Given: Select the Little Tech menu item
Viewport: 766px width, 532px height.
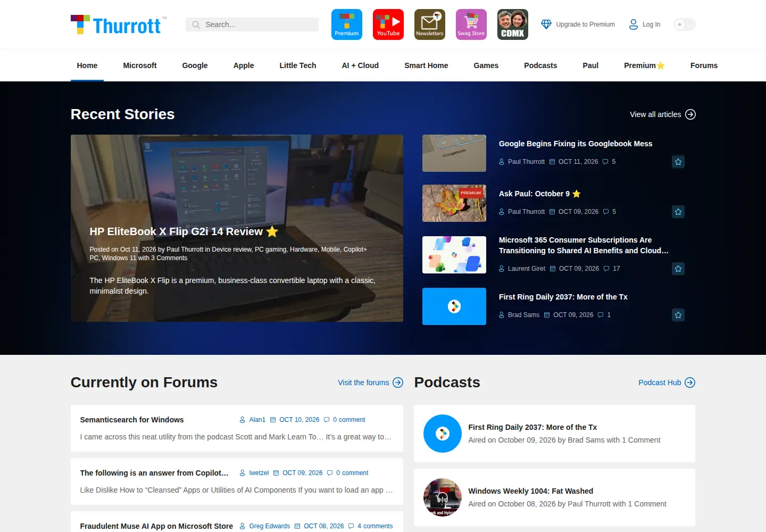Looking at the screenshot, I should 298,65.
